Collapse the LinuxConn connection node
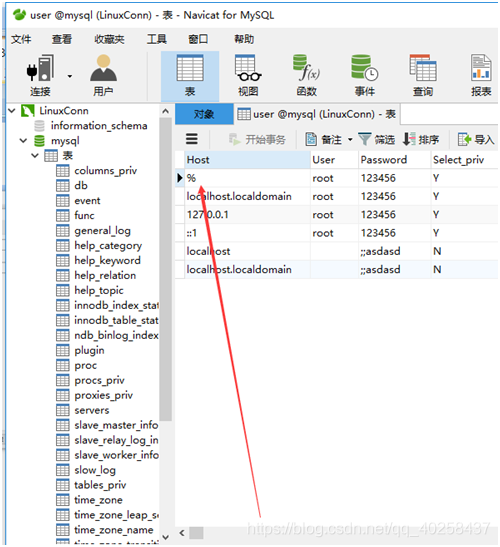This screenshot has width=500, height=547. (x=12, y=111)
